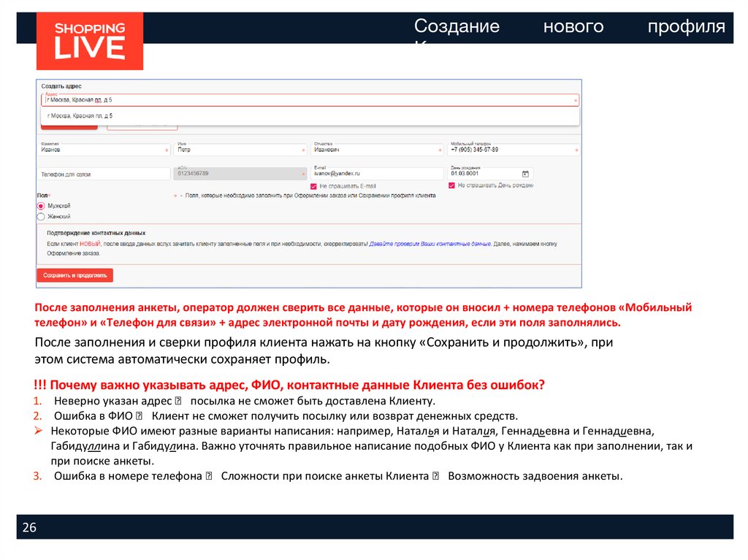Click the 'Имя' field containing Петр
748x560 pixels.
click(x=240, y=149)
